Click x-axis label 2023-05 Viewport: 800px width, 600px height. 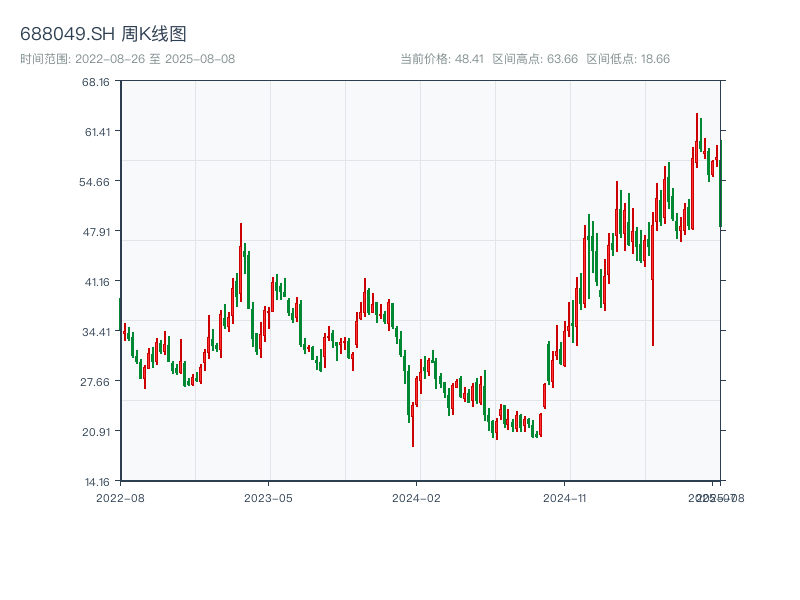268,498
